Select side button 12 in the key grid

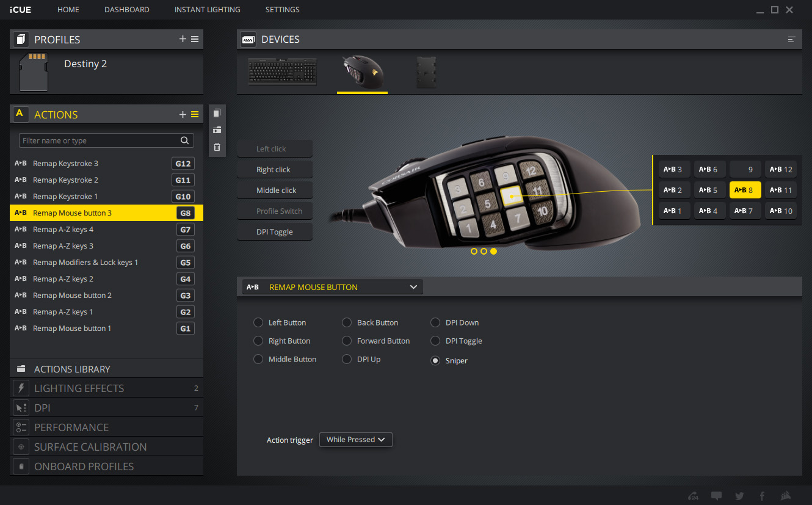[x=781, y=170]
